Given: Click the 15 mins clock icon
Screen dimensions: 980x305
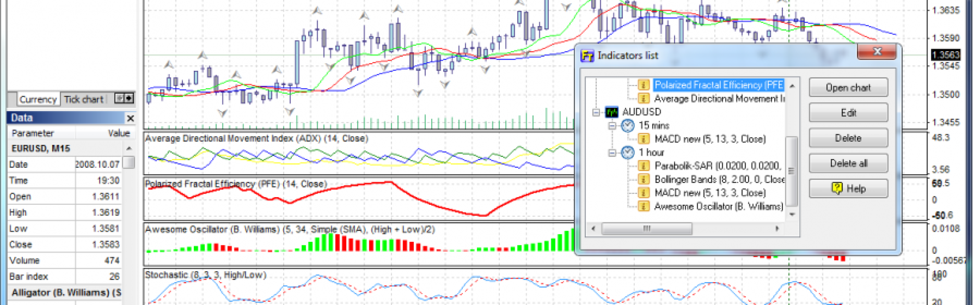Looking at the screenshot, I should (627, 125).
